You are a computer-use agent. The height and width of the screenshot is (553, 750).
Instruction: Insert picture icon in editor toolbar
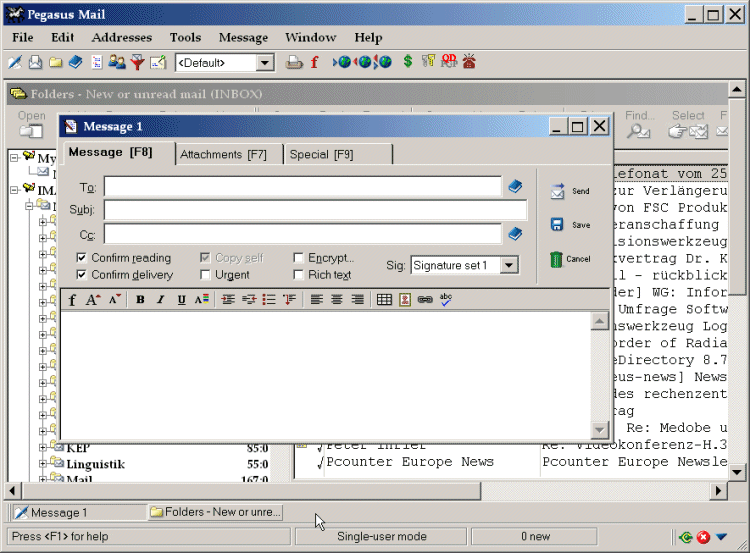(405, 300)
